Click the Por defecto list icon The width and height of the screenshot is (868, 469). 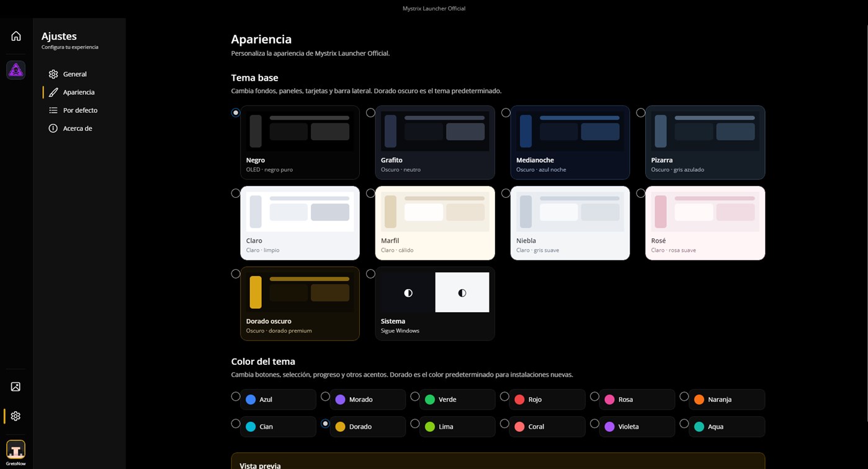pyautogui.click(x=53, y=110)
